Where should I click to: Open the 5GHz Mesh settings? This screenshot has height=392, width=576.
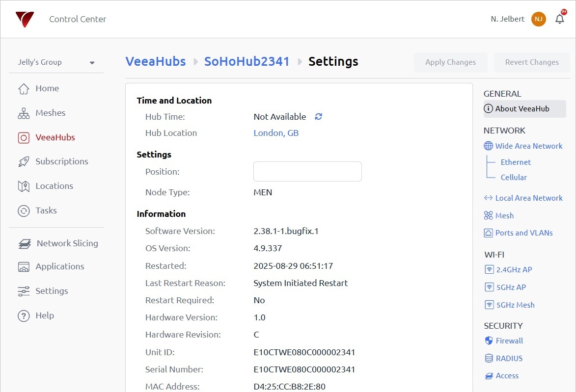[x=516, y=305]
